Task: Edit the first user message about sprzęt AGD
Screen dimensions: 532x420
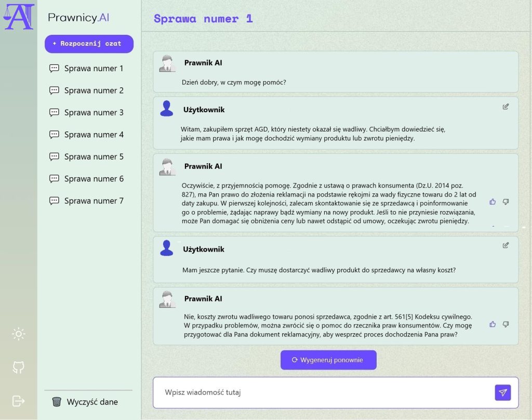Action: point(506,107)
